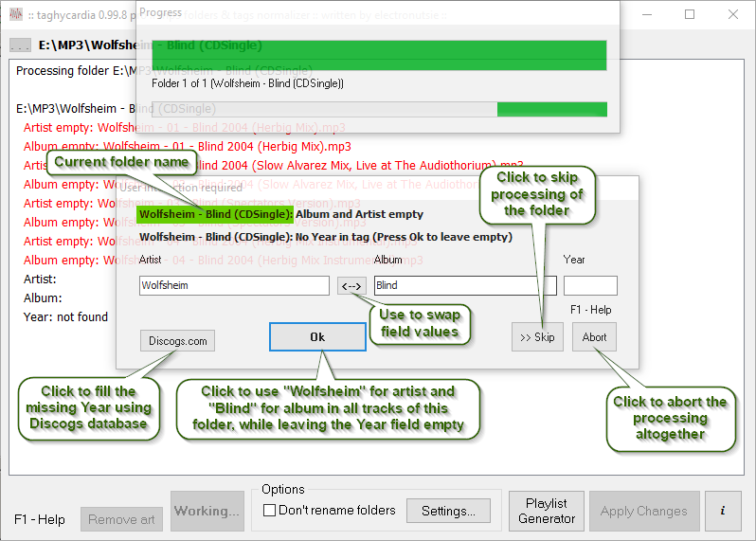Confirm dialog with the Ok button

[317, 337]
